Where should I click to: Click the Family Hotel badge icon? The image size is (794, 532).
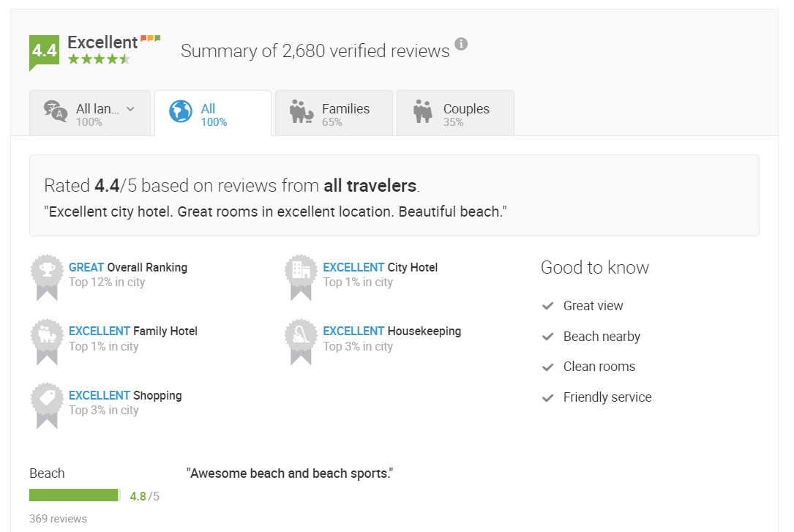point(47,336)
